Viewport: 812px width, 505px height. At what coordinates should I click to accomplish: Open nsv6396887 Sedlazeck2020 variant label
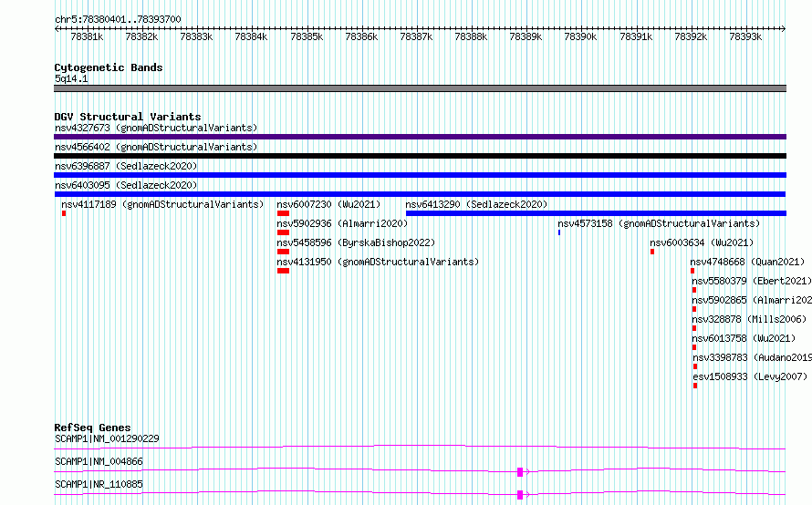pos(126,166)
